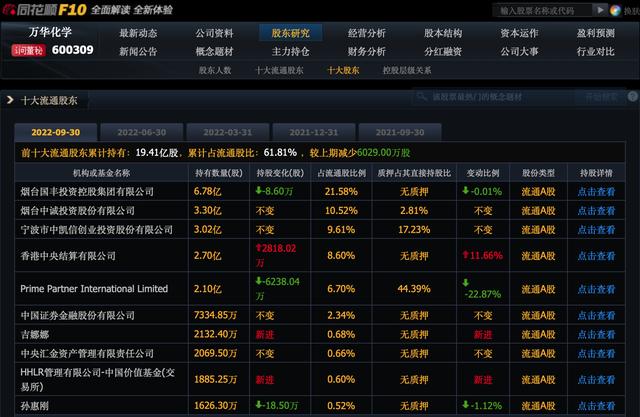Click 点击查看 for 吉娜娜
This screenshot has height=417, width=640.
pyautogui.click(x=596, y=335)
